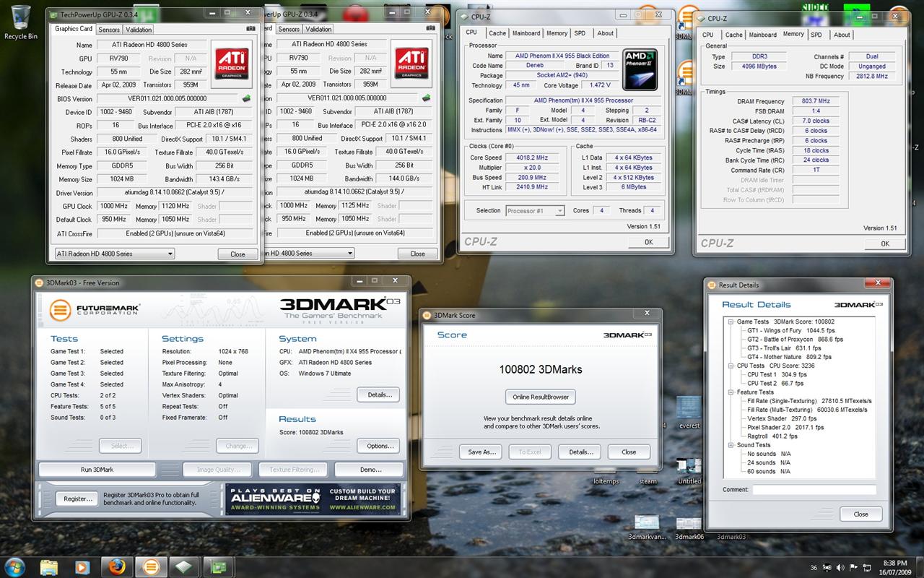The image size is (924, 578).
Task: Click Close button in Result Details window
Action: [861, 514]
